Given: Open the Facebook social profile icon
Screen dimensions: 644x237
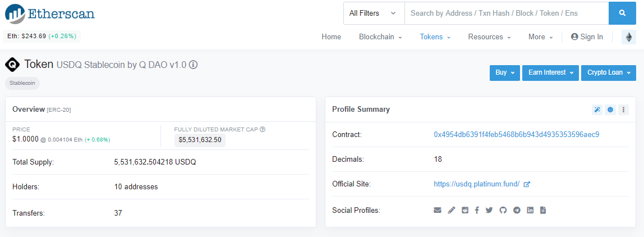Looking at the screenshot, I should click(477, 210).
